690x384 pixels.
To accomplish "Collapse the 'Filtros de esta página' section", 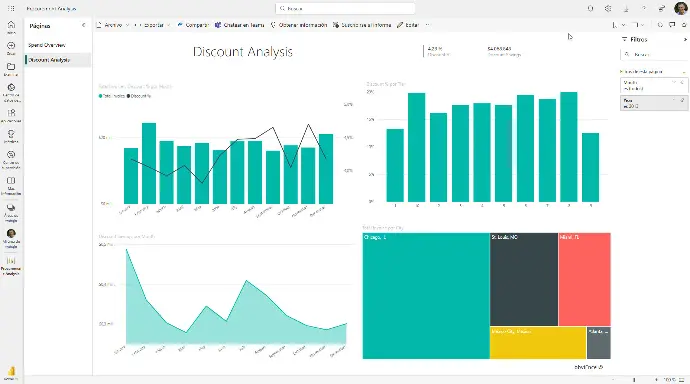I will click(x=684, y=71).
